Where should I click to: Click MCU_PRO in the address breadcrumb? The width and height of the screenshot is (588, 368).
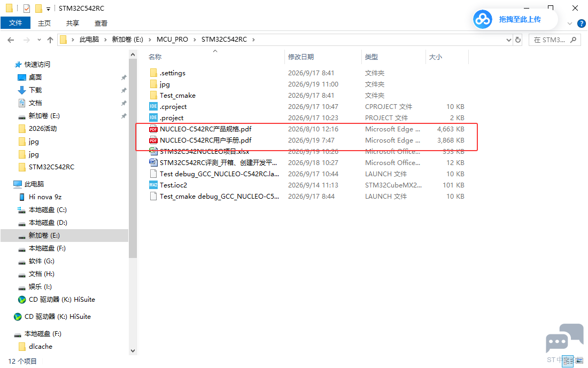coord(172,40)
